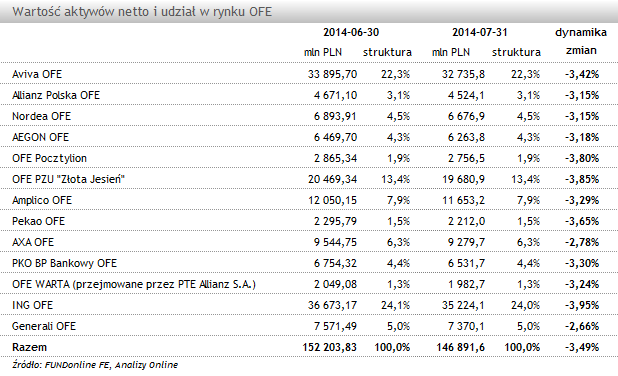618x376 pixels.
Task: Click source note 'FUNDonline FE, Analizy Online'
Action: 111,365
